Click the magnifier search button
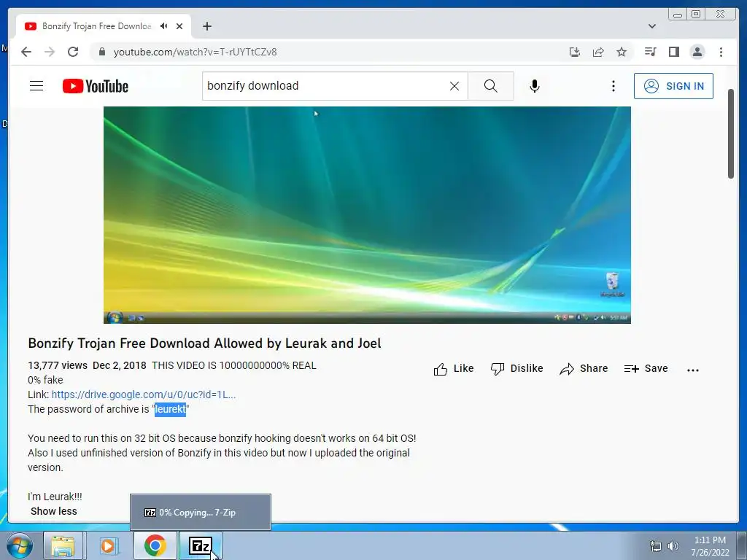The height and width of the screenshot is (560, 747). coord(491,86)
